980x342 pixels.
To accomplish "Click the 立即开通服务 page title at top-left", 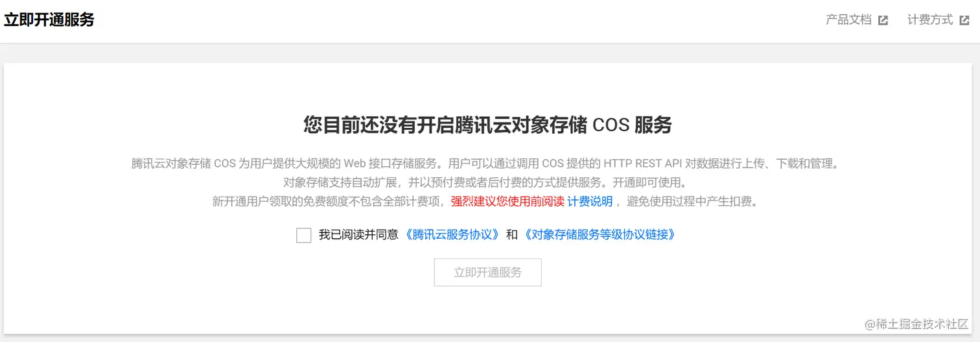I will 49,20.
